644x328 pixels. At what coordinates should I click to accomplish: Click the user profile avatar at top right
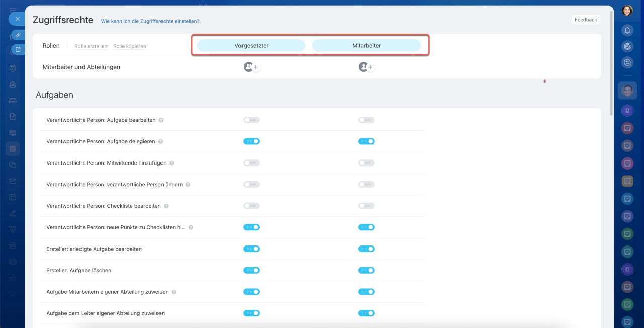pos(627,11)
